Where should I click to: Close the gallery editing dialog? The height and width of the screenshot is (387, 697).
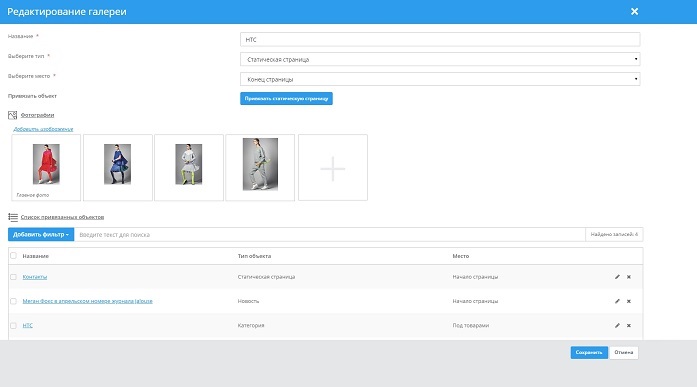[634, 12]
